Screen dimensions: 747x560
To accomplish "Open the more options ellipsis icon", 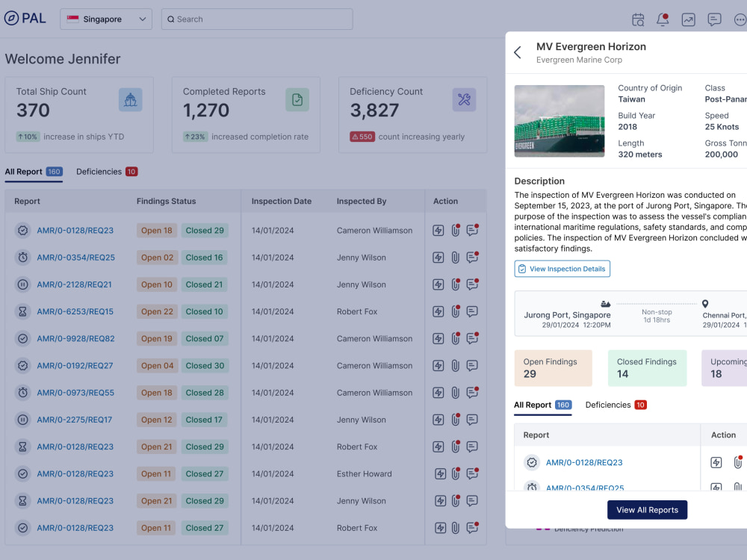I will (x=740, y=19).
